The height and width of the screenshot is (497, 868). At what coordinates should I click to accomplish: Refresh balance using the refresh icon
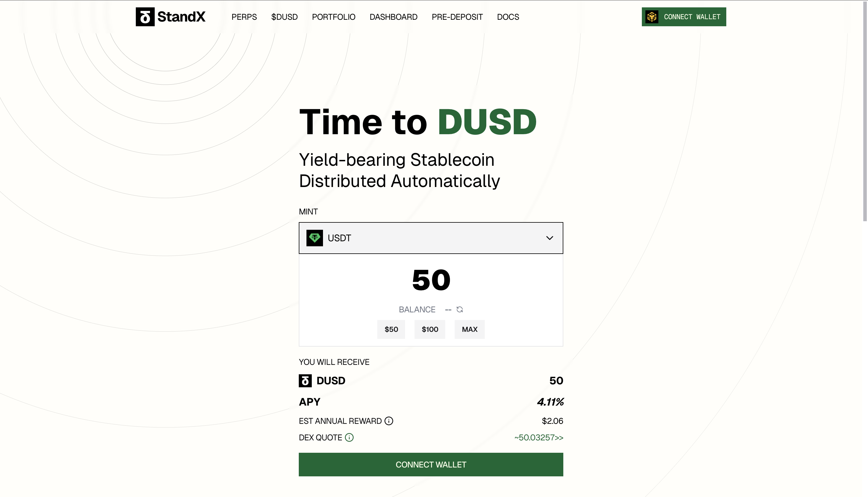click(459, 309)
